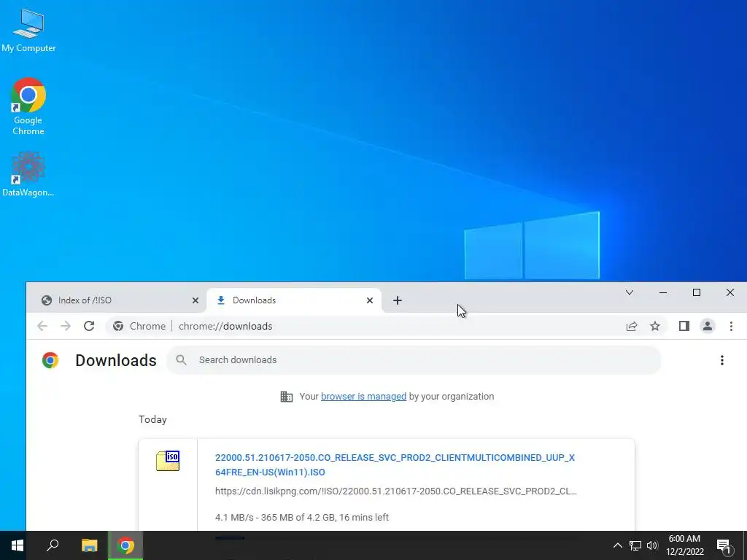Maximize the Chrome window
This screenshot has height=560, width=747.
click(x=697, y=292)
